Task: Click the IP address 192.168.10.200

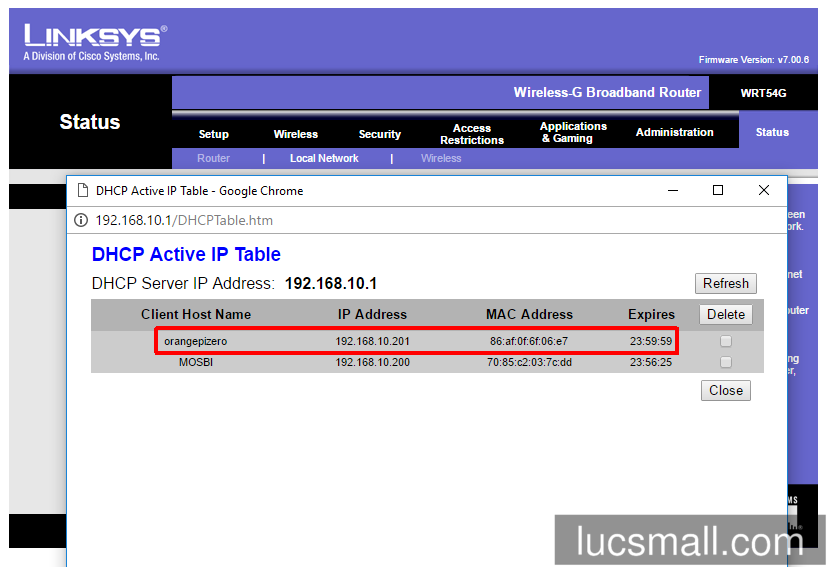Action: (372, 362)
